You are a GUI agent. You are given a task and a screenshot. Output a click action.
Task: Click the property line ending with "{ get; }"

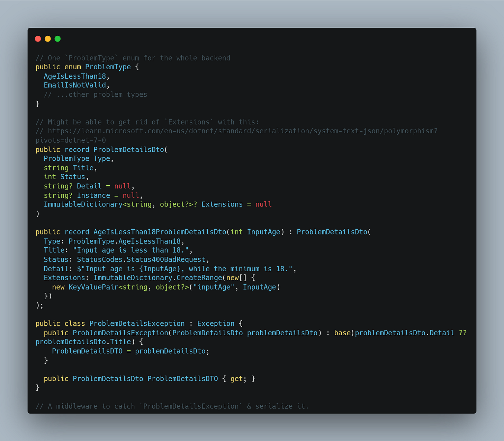click(x=150, y=379)
